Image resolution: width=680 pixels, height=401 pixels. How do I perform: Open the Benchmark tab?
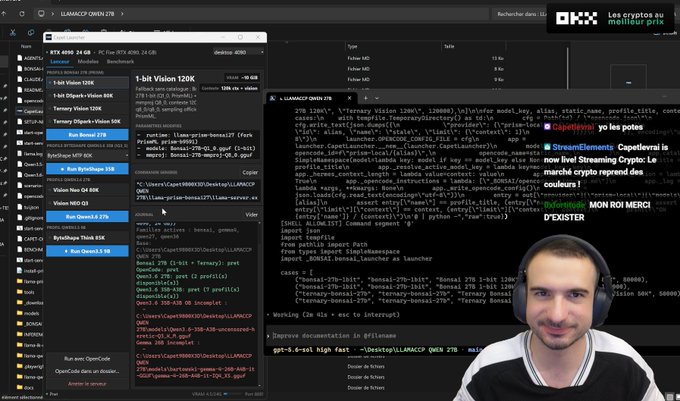pos(120,62)
